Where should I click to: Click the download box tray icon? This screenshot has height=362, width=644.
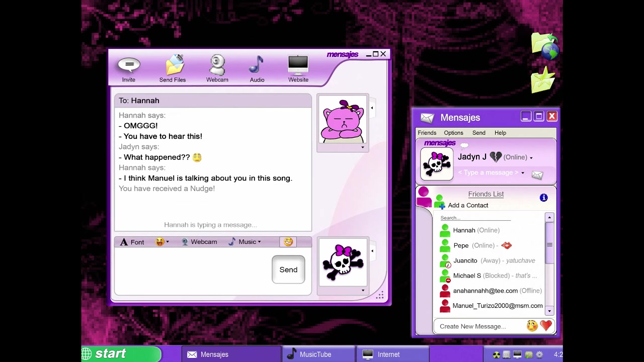pyautogui.click(x=528, y=355)
